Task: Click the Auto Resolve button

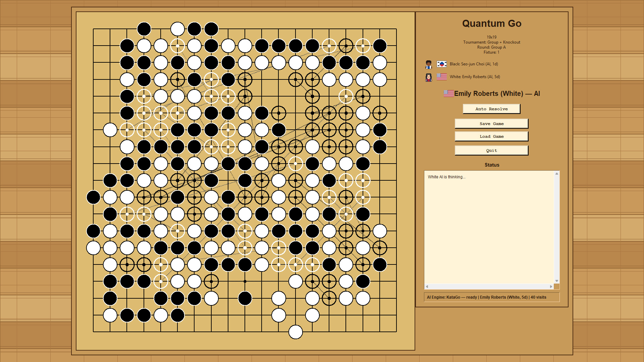Action: pos(491,109)
